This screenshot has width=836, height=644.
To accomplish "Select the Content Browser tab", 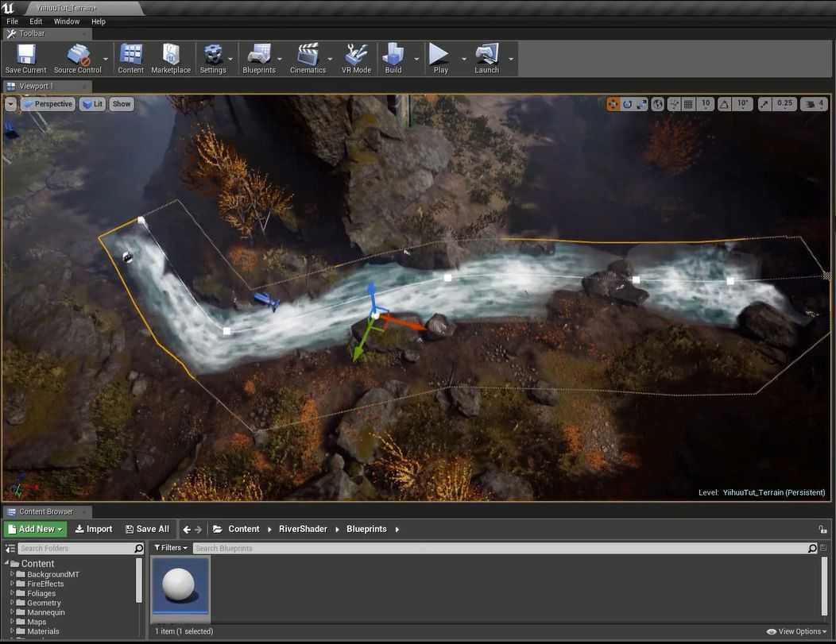I will (47, 512).
